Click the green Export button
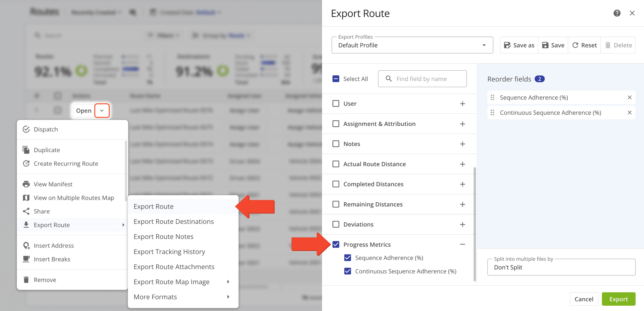Viewport: 644px width, 311px height. (618, 299)
